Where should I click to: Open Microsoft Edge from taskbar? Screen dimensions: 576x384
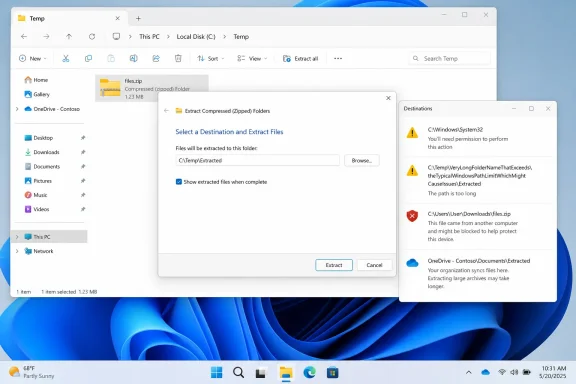[309, 373]
